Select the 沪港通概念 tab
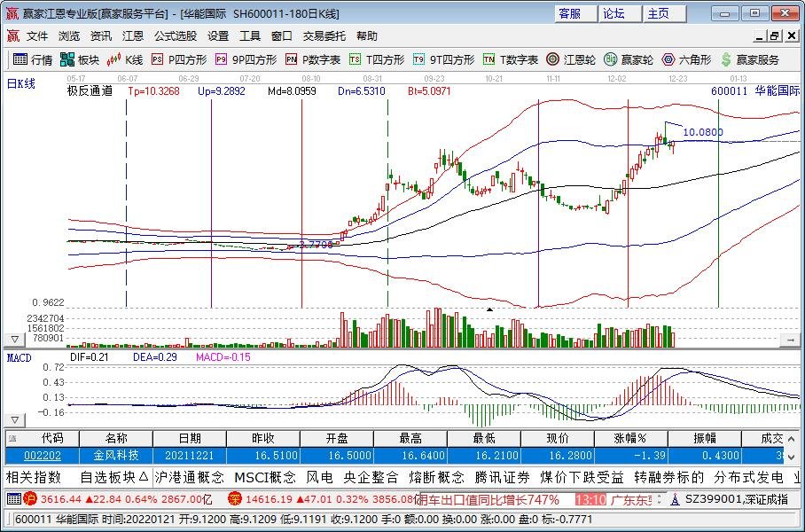The height and width of the screenshot is (532, 805). pos(190,478)
